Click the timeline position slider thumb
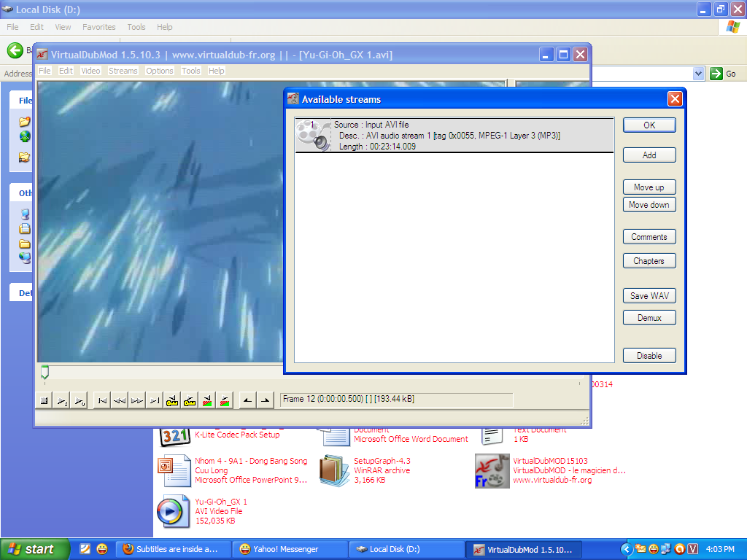Screen dimensions: 747x560 (x=44, y=371)
